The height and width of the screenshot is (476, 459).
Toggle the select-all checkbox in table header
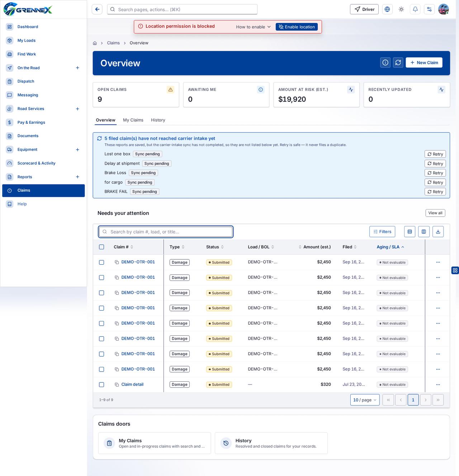click(101, 247)
